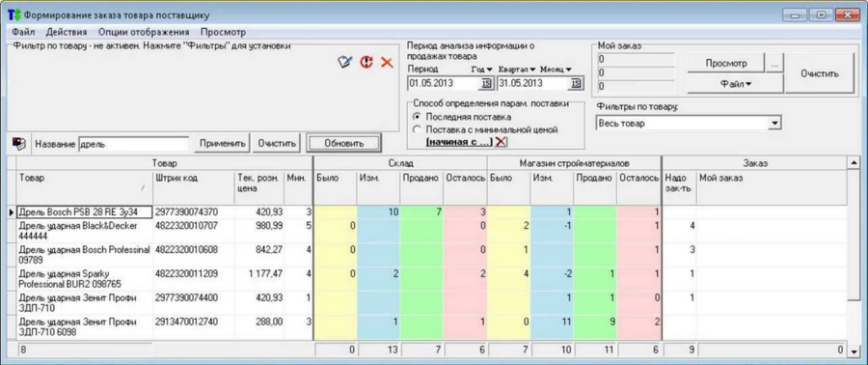Click the filter edit pencil icon
Viewport: 868px width, 365px height.
pos(345,62)
